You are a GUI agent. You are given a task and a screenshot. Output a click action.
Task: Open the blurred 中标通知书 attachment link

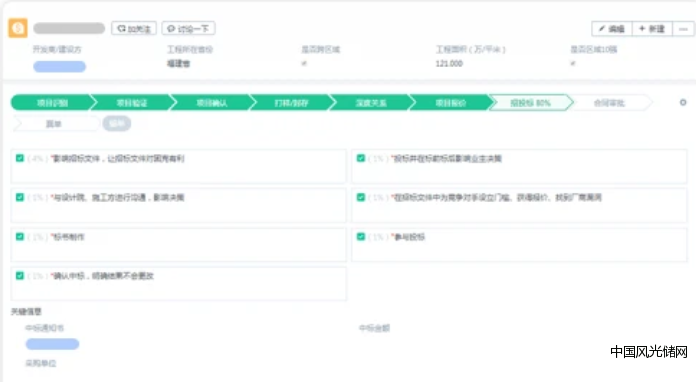(52, 344)
